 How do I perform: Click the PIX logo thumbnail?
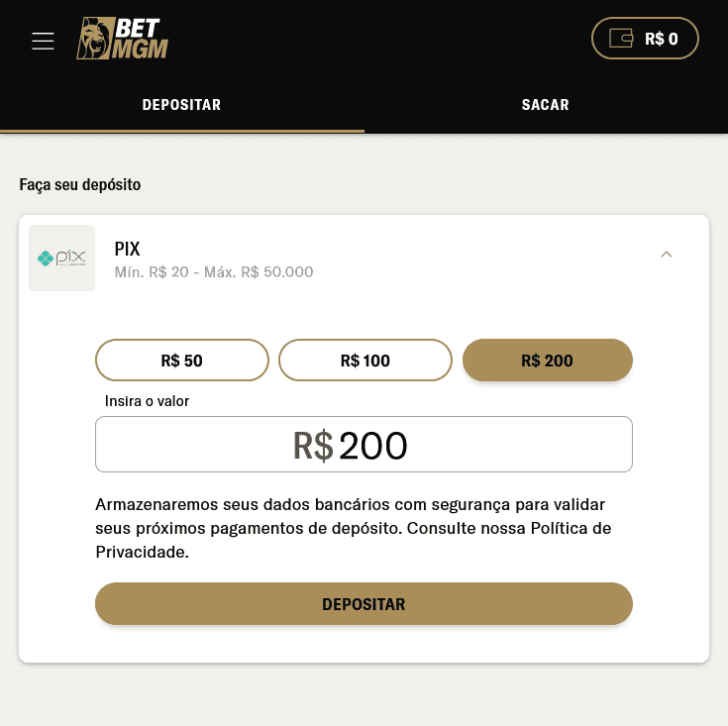(61, 259)
